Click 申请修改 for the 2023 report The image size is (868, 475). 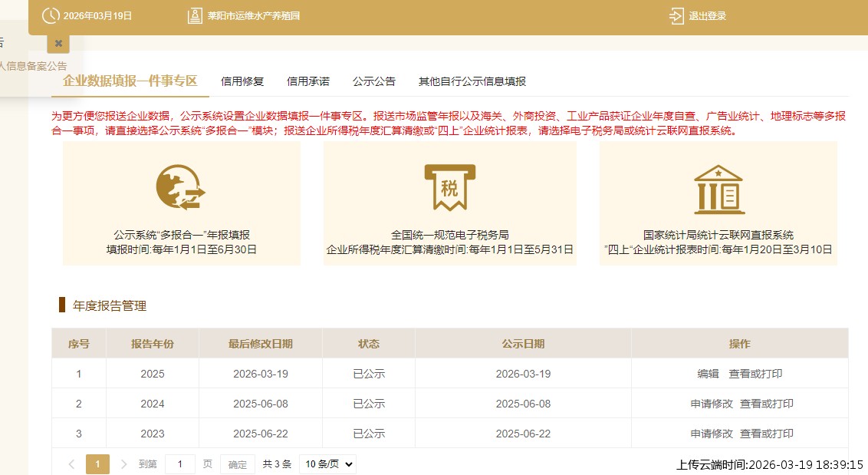[x=710, y=433]
